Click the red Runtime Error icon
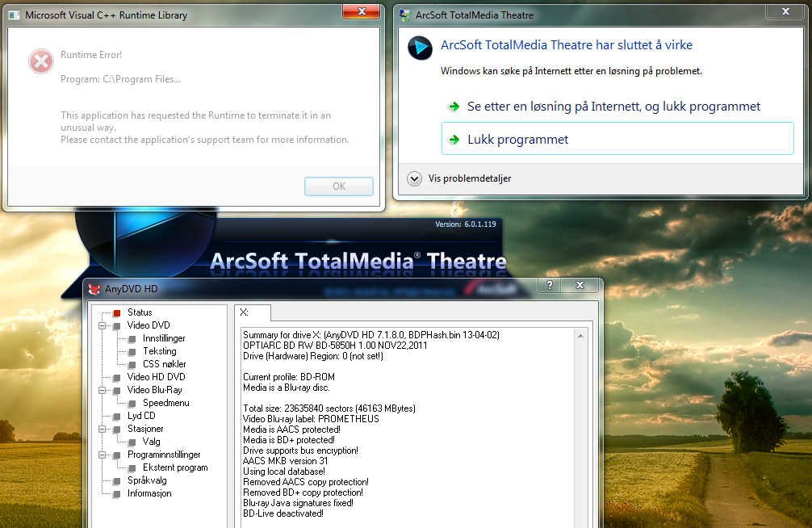Image resolution: width=812 pixels, height=528 pixels. 41,61
